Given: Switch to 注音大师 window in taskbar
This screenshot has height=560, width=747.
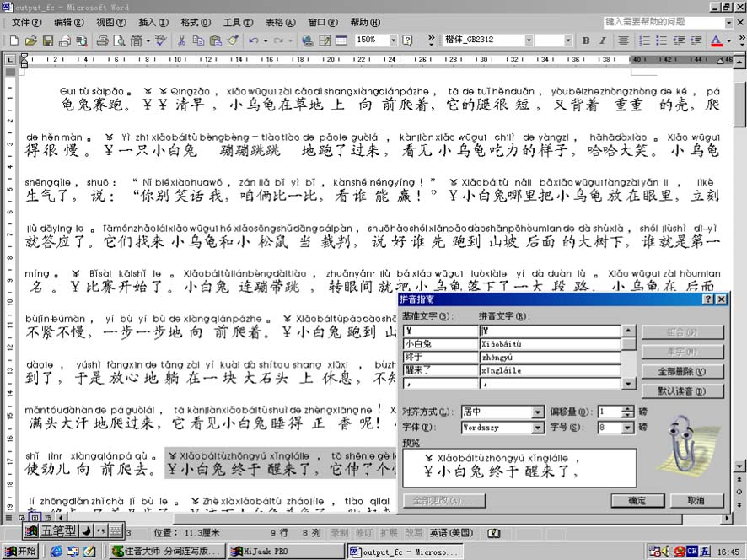Looking at the screenshot, I should 167,552.
